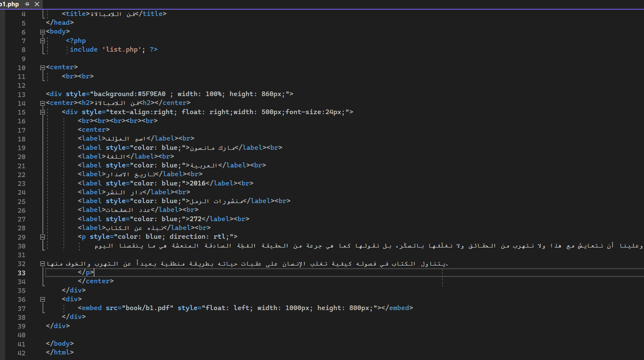Collapse the fold toggle on line 32
Viewport: 644px width, 360px height.
tap(42, 264)
